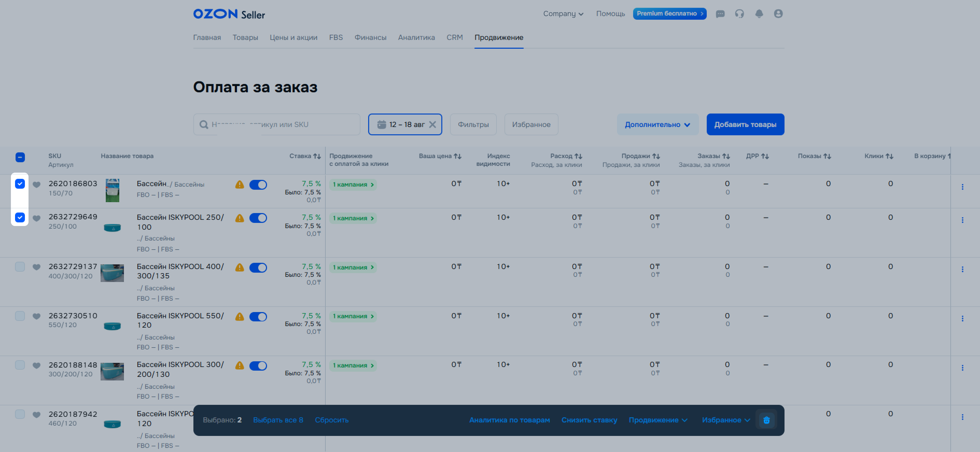Uncheck the row for SKU 2632729649

20,217
